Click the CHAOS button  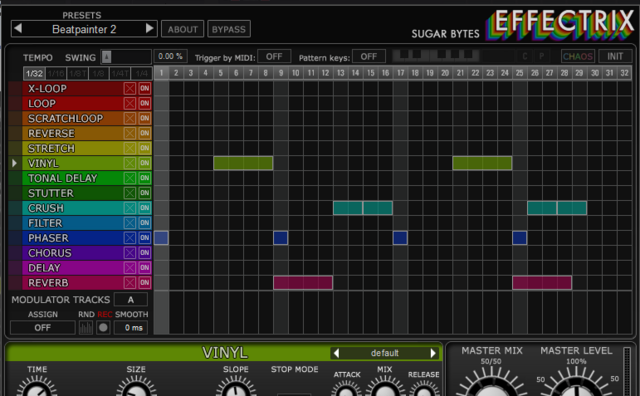(x=578, y=56)
